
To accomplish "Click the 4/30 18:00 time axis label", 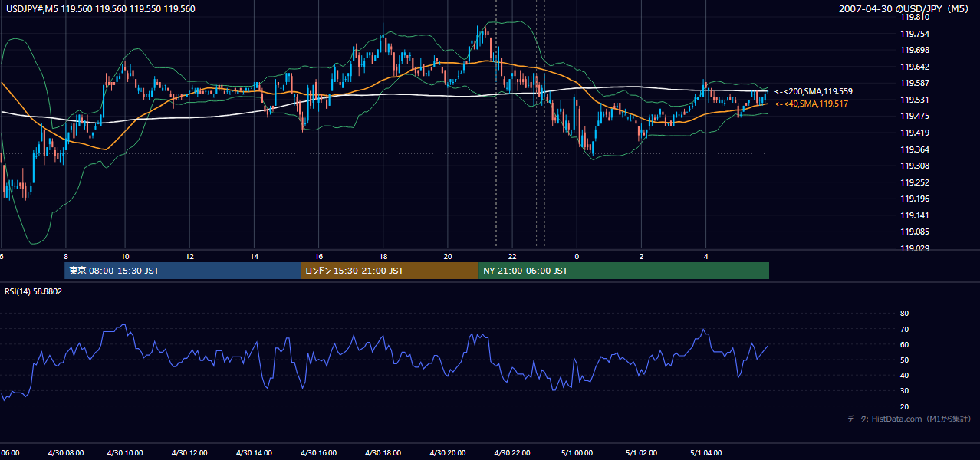I will point(383,453).
